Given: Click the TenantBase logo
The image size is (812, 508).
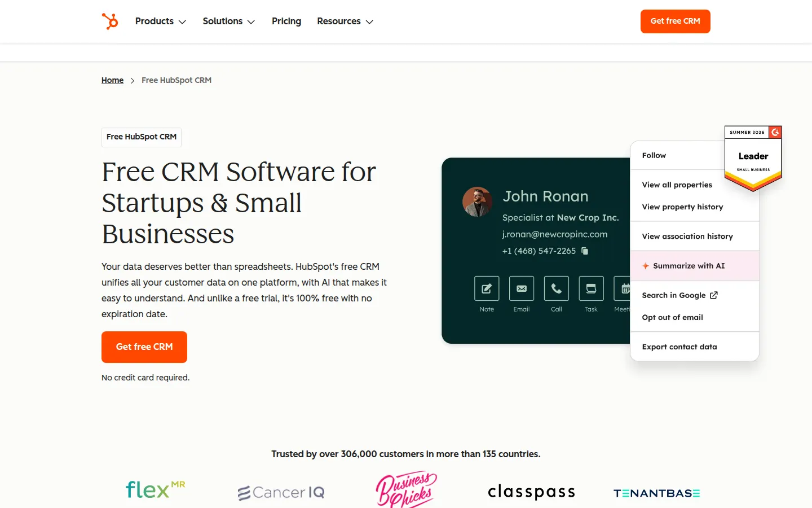Looking at the screenshot, I should (x=656, y=493).
